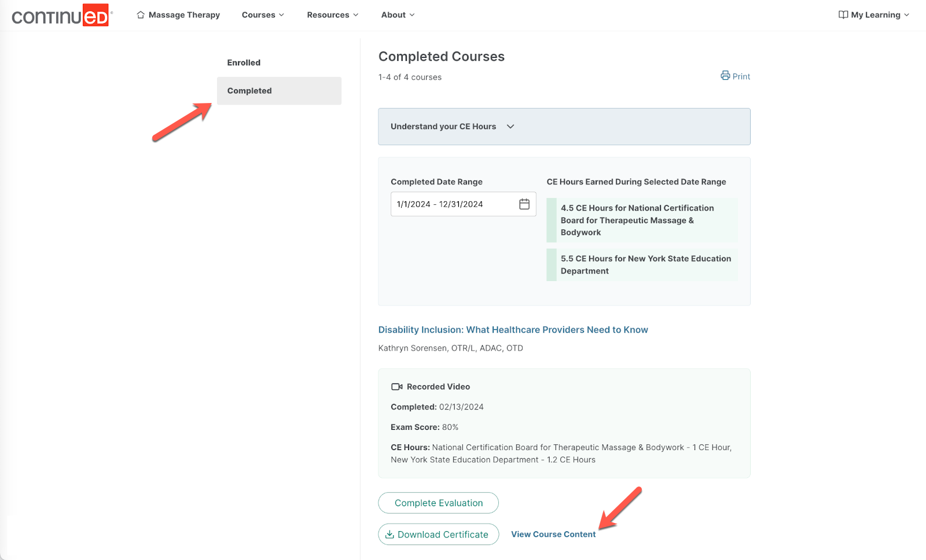Expand the About menu
This screenshot has width=926, height=560.
tap(398, 15)
